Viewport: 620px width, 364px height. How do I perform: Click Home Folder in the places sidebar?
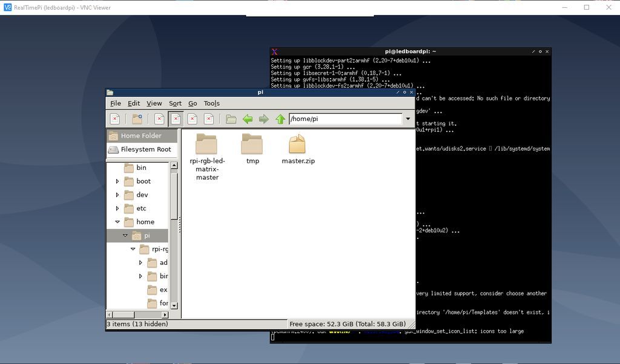tap(140, 136)
